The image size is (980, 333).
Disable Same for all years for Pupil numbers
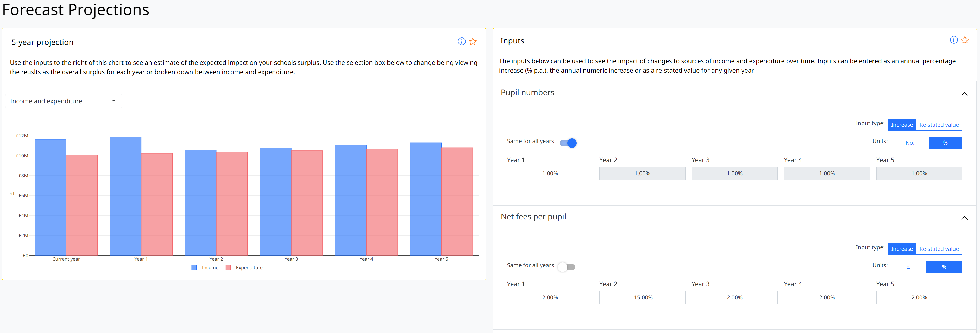point(568,143)
